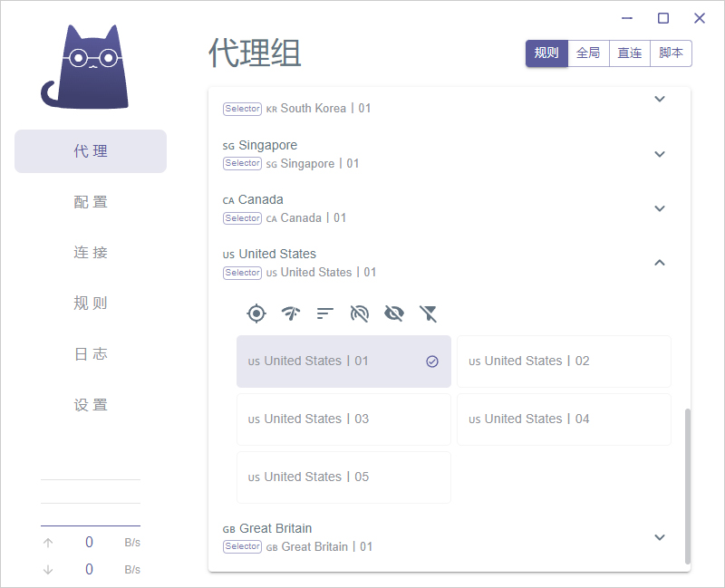Maximize the application window

tap(663, 18)
